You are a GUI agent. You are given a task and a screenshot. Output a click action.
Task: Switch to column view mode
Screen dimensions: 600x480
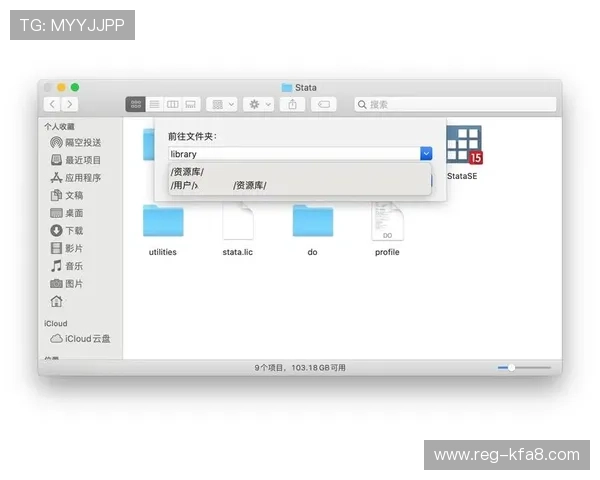click(172, 104)
